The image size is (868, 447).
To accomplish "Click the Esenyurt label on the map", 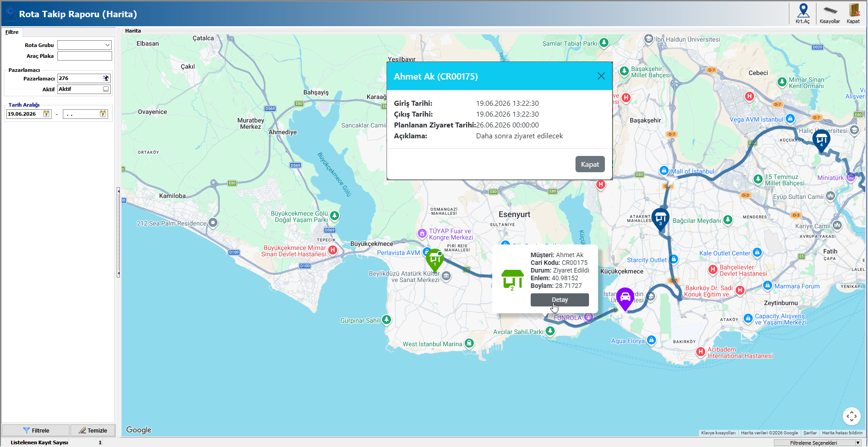I will [514, 214].
